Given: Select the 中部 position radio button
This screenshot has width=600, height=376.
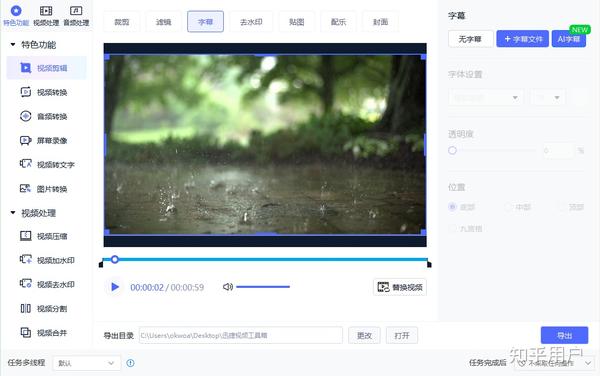Looking at the screenshot, I should (508, 207).
